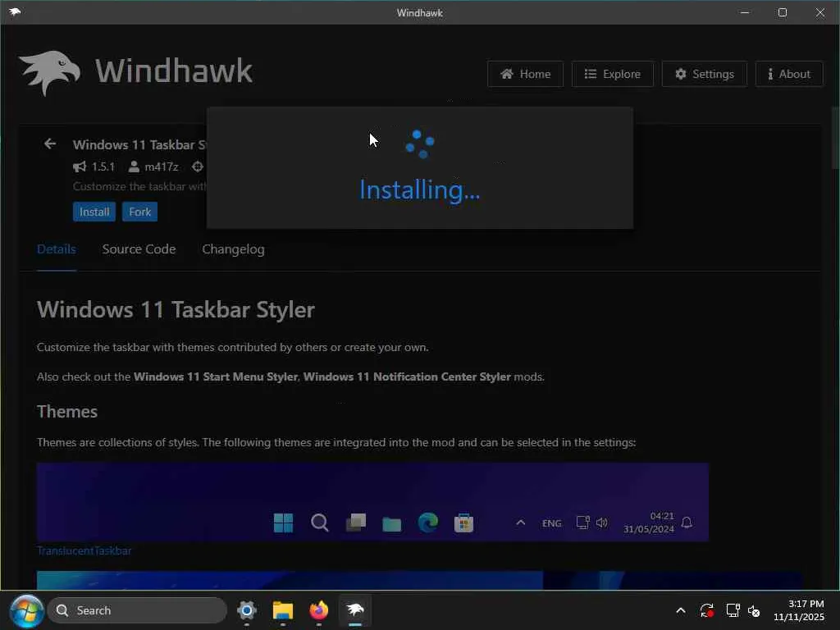Click the Themes heading
Image resolution: width=840 pixels, height=630 pixels.
coord(67,412)
